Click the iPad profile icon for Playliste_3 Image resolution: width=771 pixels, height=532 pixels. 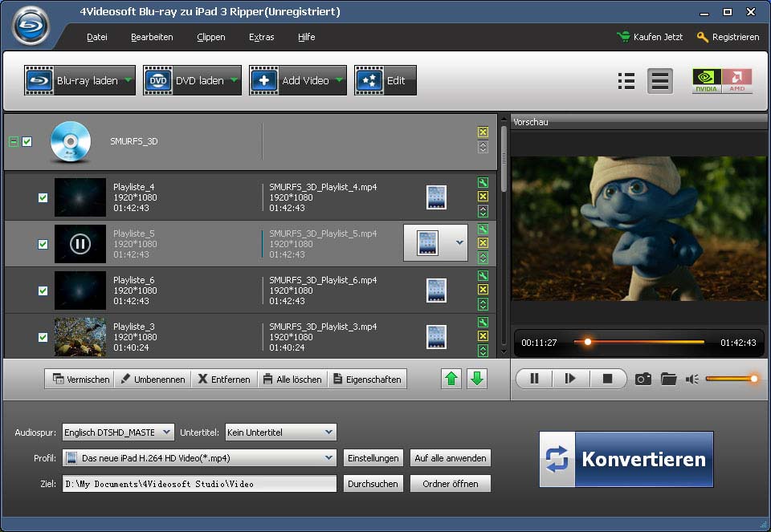coord(436,337)
